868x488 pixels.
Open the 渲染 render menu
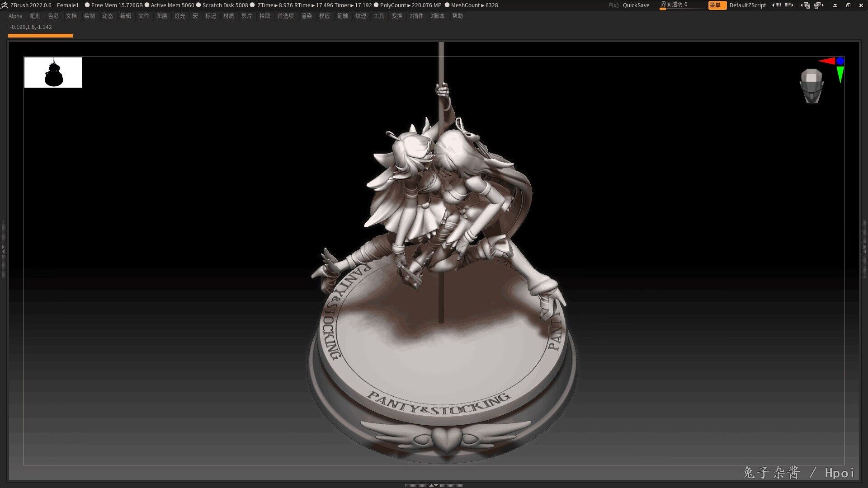307,16
